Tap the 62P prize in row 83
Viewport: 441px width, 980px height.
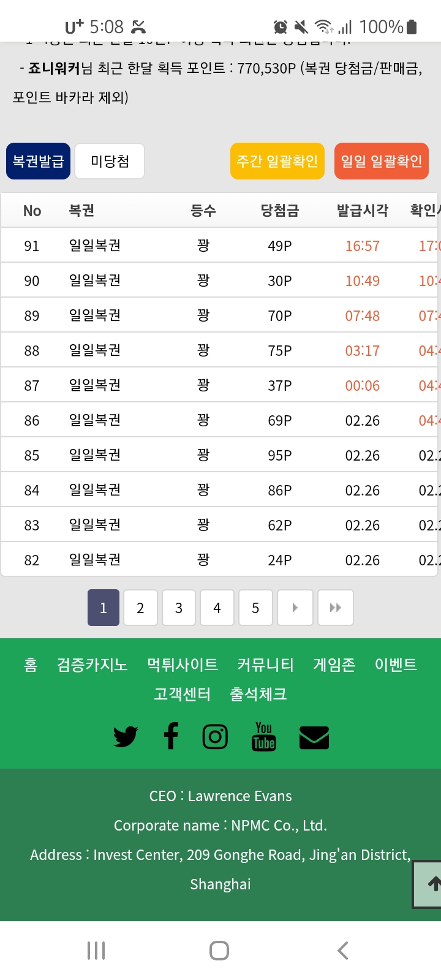[x=280, y=526]
